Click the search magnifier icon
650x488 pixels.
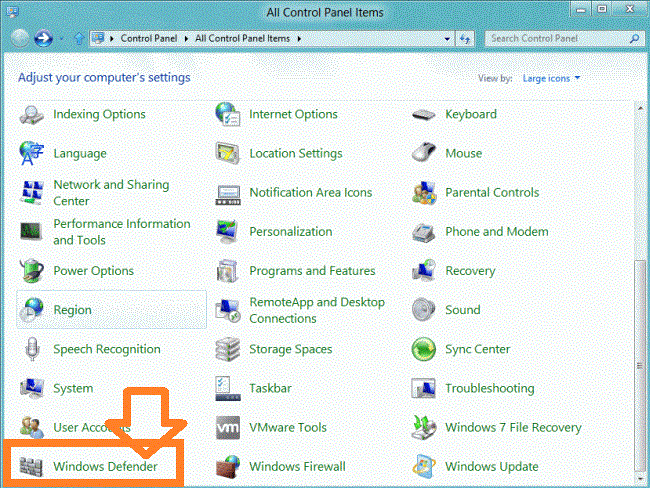pyautogui.click(x=634, y=39)
